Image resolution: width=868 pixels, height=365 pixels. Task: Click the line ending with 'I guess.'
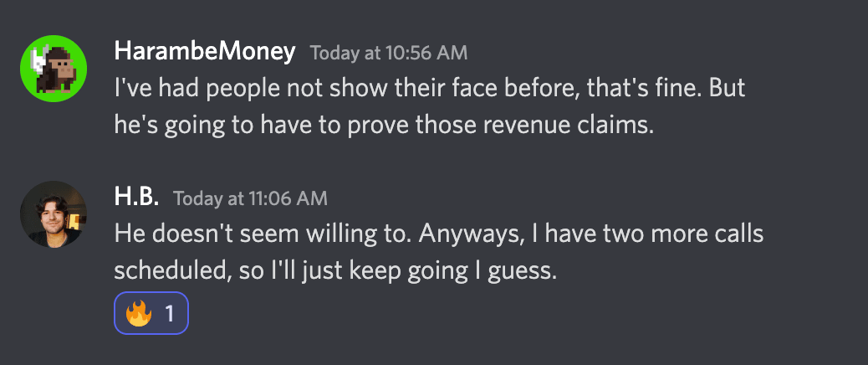click(x=335, y=271)
